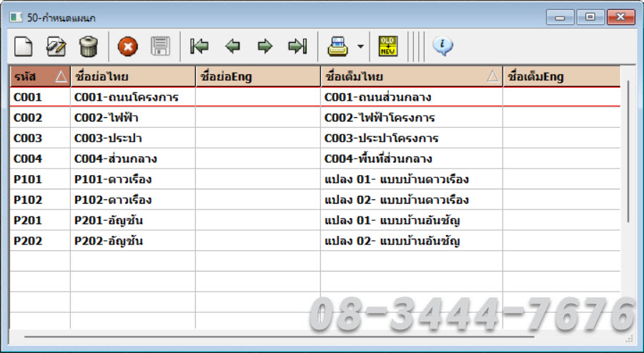Image resolution: width=644 pixels, height=353 pixels.
Task: Click cell C004-ส่วนกลาง short name
Action: (133, 159)
